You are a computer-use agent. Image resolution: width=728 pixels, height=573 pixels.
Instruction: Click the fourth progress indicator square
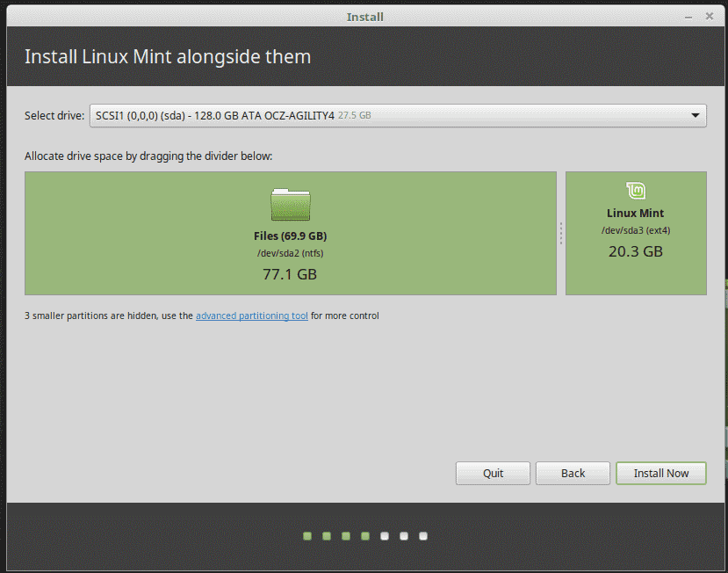point(364,535)
